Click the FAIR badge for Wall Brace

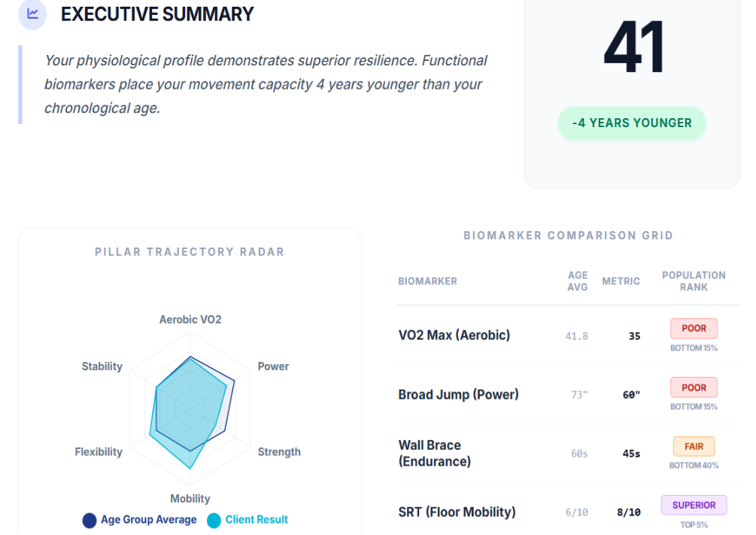[694, 446]
